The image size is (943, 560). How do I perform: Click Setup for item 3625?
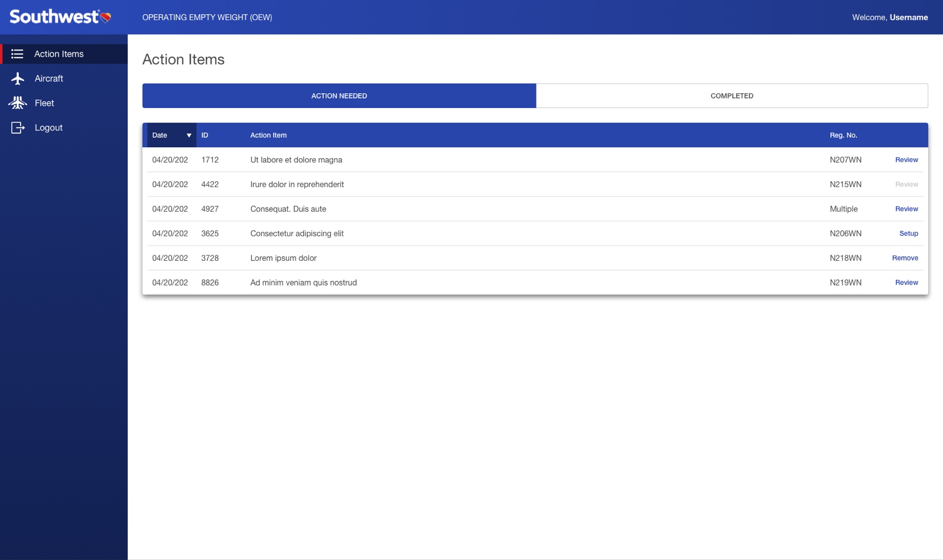pyautogui.click(x=908, y=234)
